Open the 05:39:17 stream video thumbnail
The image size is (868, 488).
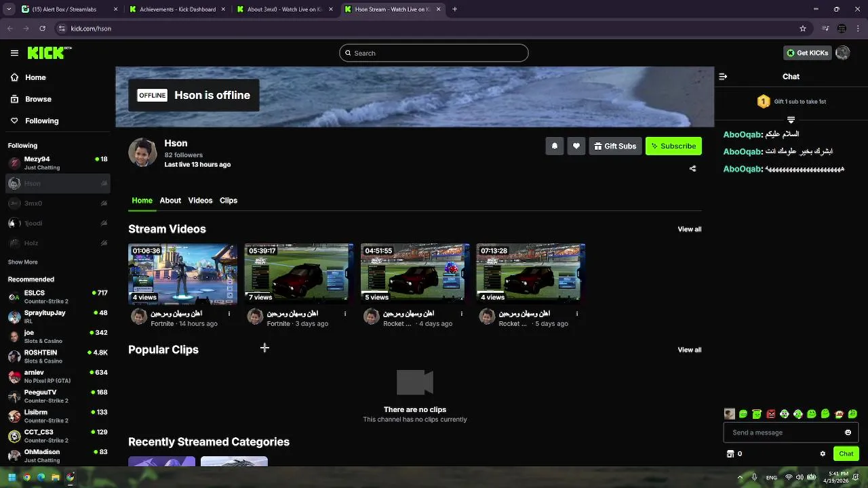click(x=299, y=274)
